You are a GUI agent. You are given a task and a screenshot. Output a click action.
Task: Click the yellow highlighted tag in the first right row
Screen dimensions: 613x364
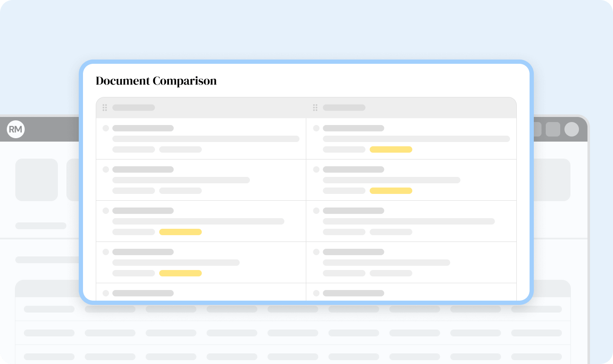coord(391,149)
